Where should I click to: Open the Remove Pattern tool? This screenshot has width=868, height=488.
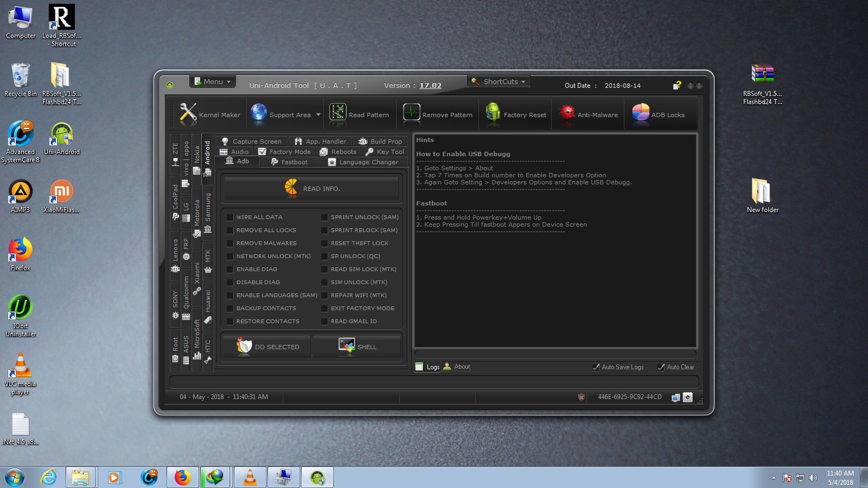438,114
